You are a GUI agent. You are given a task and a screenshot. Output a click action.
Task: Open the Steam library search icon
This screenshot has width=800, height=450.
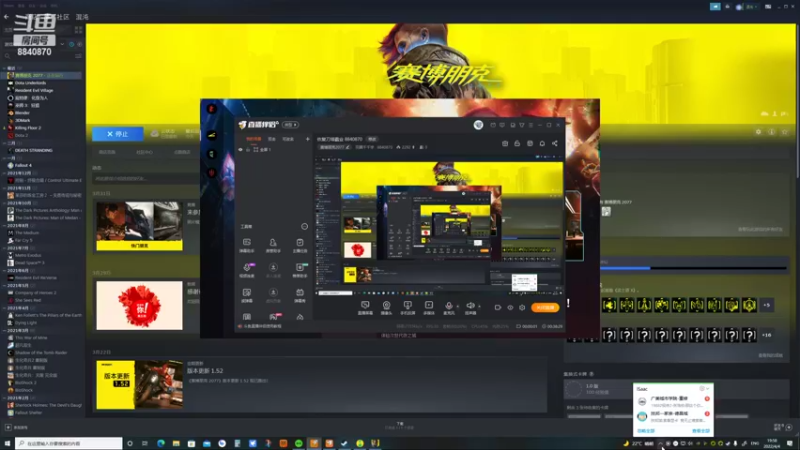click(7, 56)
